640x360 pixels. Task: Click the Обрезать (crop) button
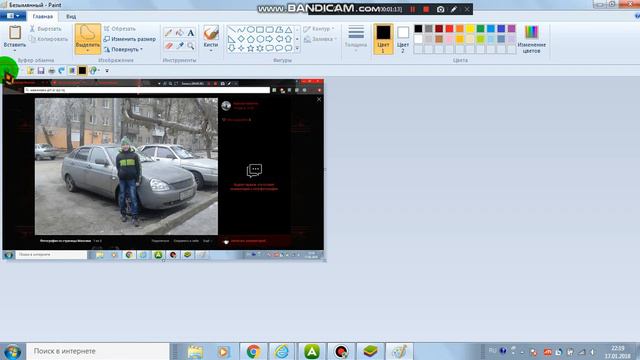pos(120,29)
